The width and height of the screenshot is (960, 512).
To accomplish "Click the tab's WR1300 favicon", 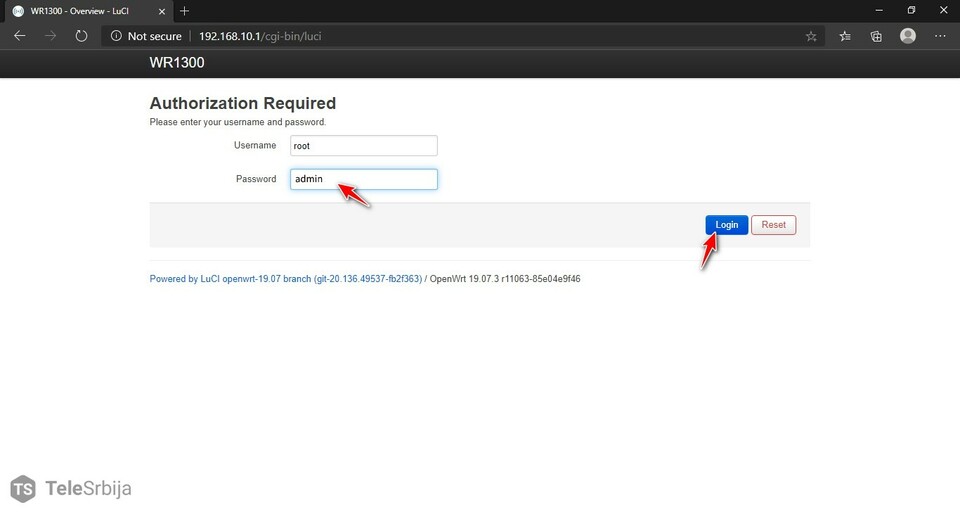I will 18,11.
